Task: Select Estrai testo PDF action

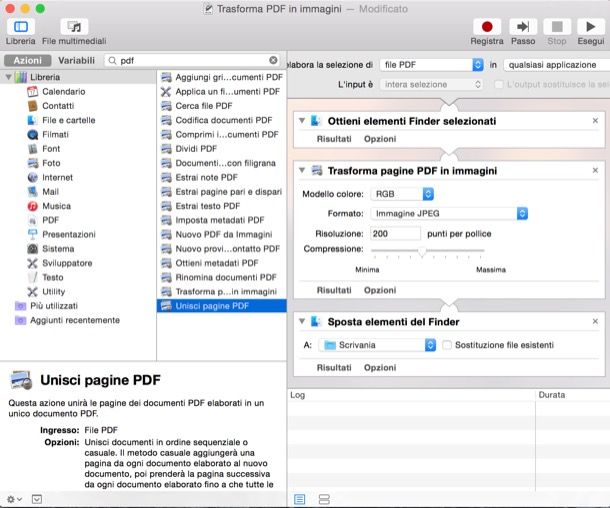Action: coord(222,206)
